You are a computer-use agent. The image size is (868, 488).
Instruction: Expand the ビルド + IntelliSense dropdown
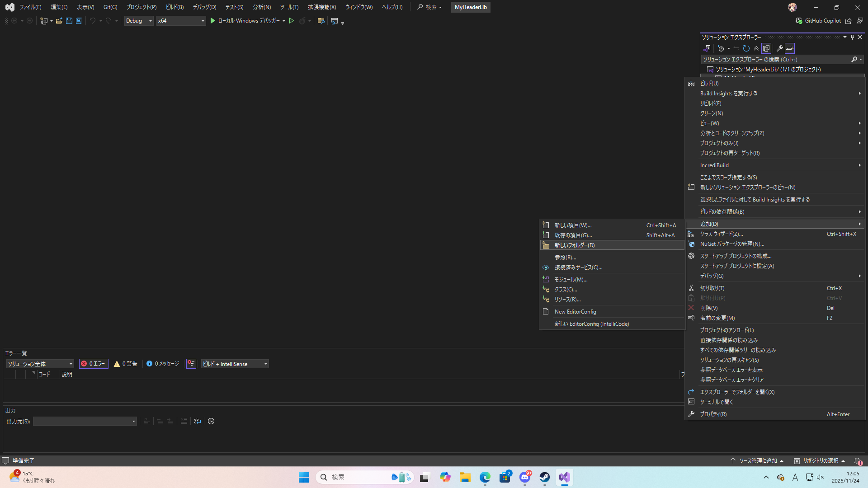point(235,364)
